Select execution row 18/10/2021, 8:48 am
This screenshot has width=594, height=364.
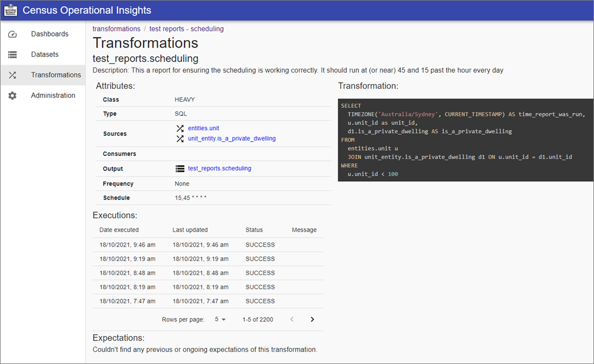pyautogui.click(x=208, y=273)
